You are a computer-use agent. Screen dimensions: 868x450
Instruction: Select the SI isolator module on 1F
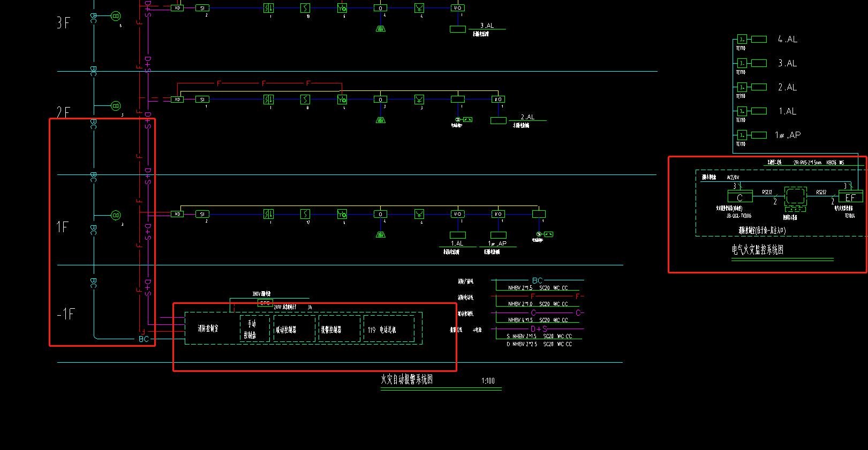point(202,214)
